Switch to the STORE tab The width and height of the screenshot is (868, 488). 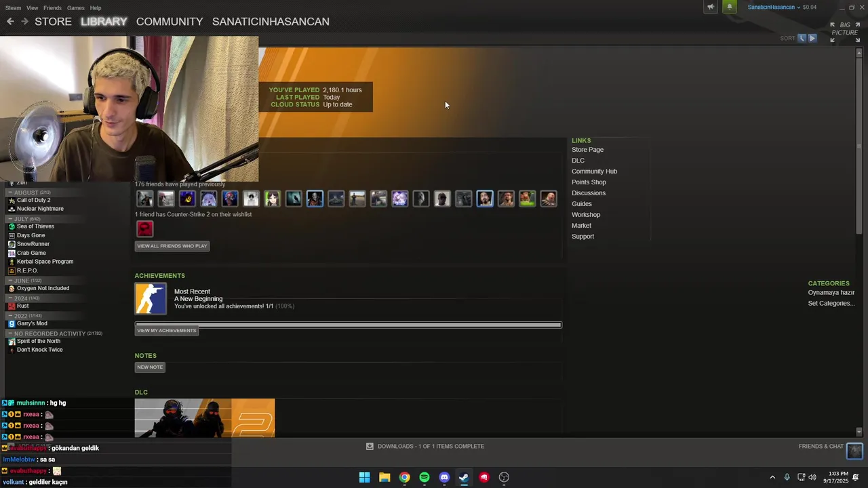click(53, 22)
